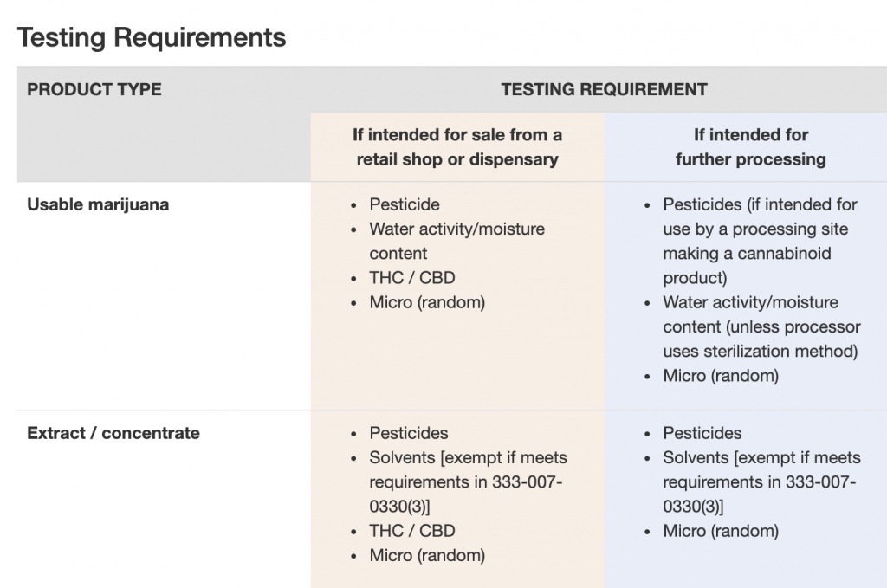Screen dimensions: 887x588
Task: Click the PRODUCT TYPE column header
Action: tap(94, 89)
